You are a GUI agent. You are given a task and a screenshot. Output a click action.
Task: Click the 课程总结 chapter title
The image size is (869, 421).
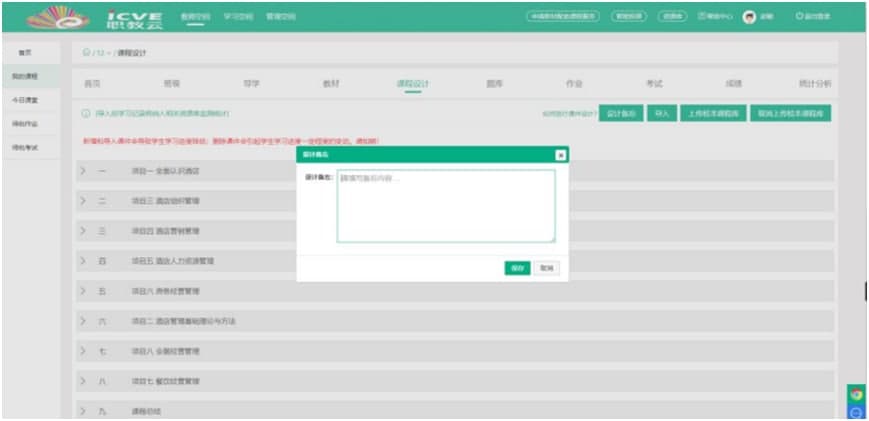point(146,412)
